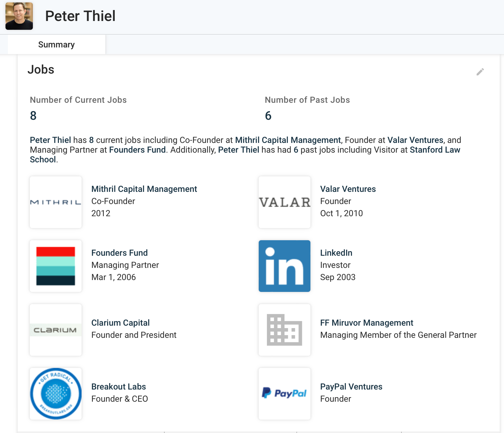The width and height of the screenshot is (504, 433).
Task: Click the Valar Ventures logo
Action: point(285,202)
